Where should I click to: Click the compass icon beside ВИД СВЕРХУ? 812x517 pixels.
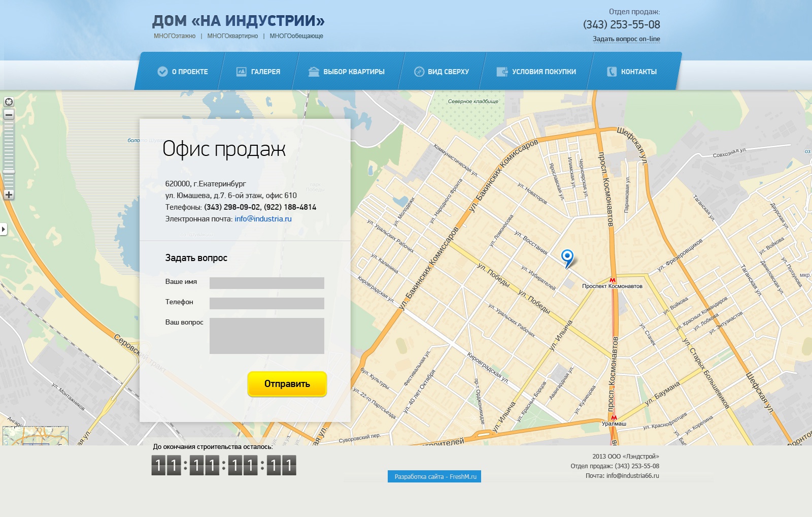pos(419,72)
